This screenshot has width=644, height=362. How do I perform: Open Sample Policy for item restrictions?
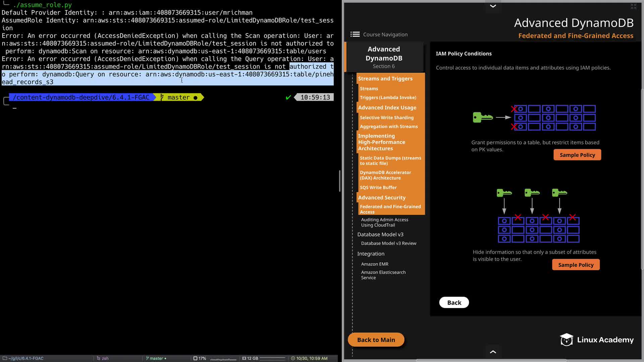tap(577, 155)
